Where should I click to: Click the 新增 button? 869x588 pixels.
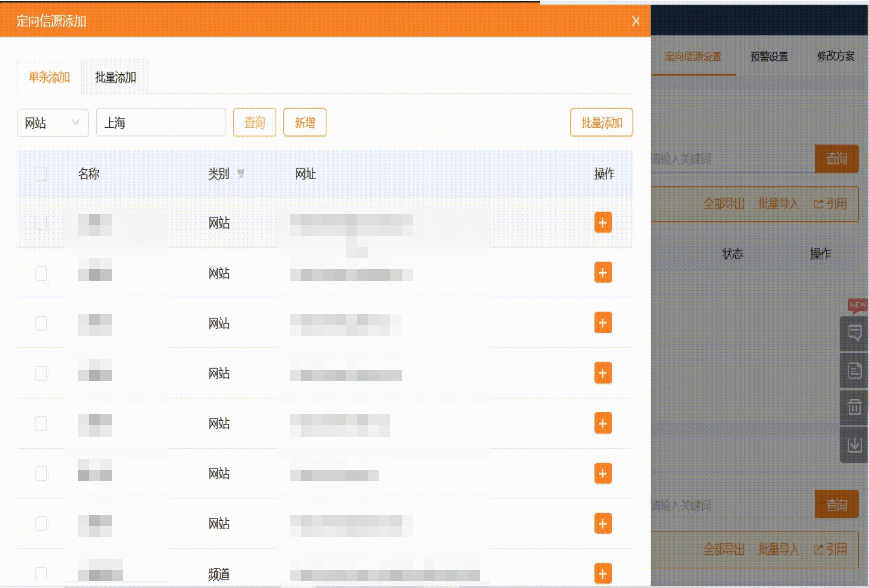(x=305, y=123)
